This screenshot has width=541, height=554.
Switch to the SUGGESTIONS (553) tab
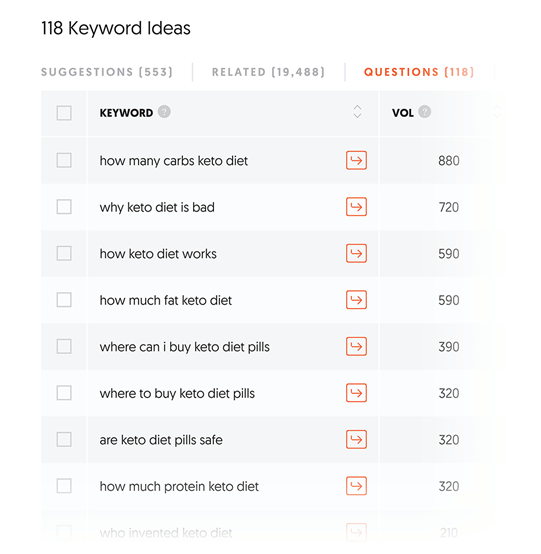pyautogui.click(x=107, y=72)
